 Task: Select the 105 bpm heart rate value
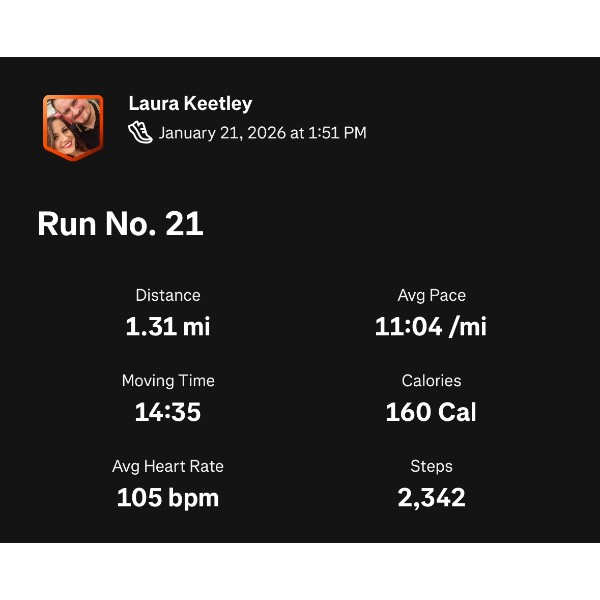168,497
